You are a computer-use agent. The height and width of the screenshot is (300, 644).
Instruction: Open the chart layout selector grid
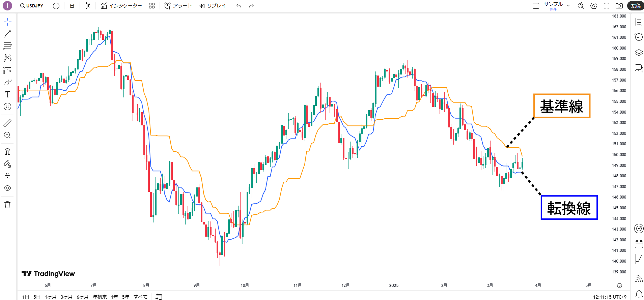coord(152,6)
